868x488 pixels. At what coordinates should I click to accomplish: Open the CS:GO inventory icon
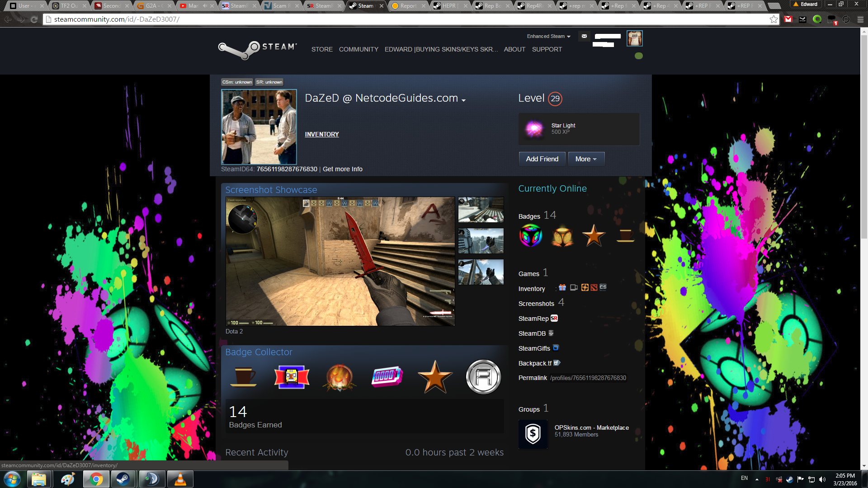click(x=603, y=287)
